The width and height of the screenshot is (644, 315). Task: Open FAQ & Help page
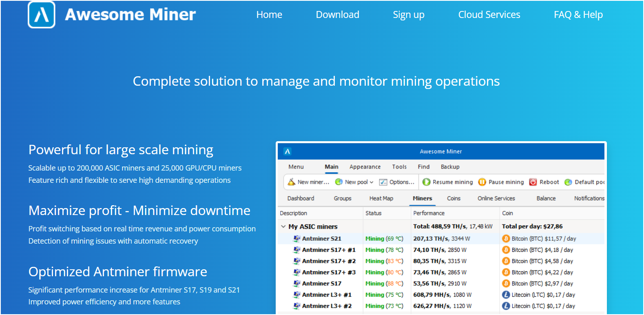578,15
